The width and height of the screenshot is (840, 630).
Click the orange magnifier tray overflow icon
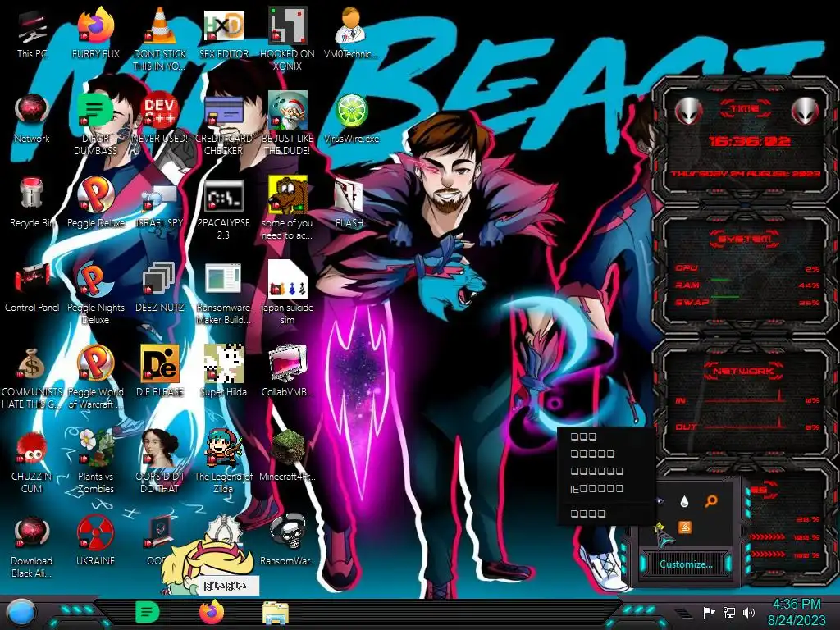(711, 501)
